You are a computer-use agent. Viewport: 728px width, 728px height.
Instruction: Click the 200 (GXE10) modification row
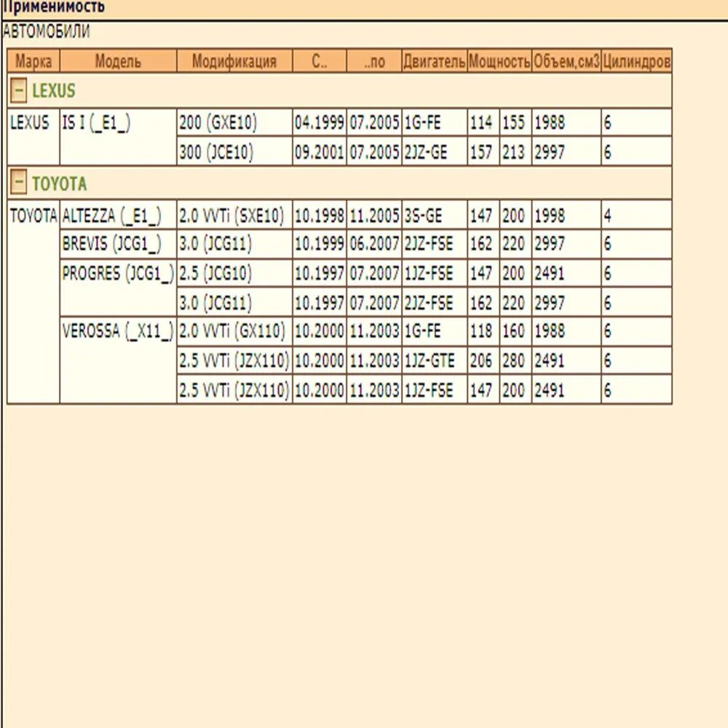[218, 123]
